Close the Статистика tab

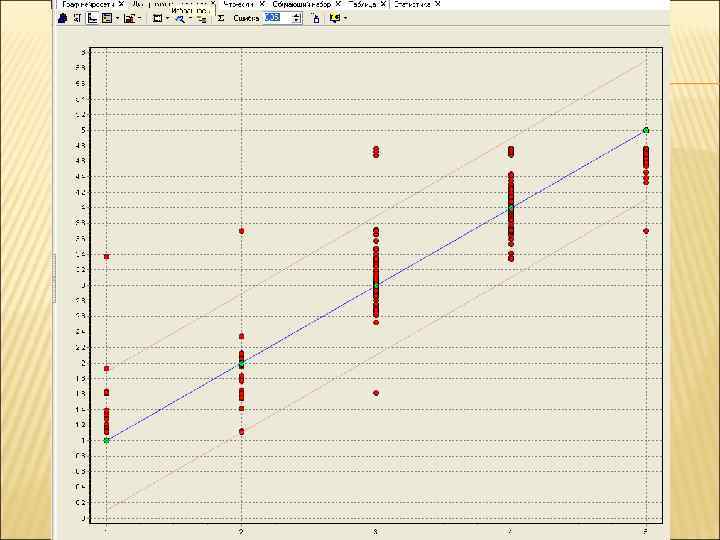pos(437,4)
